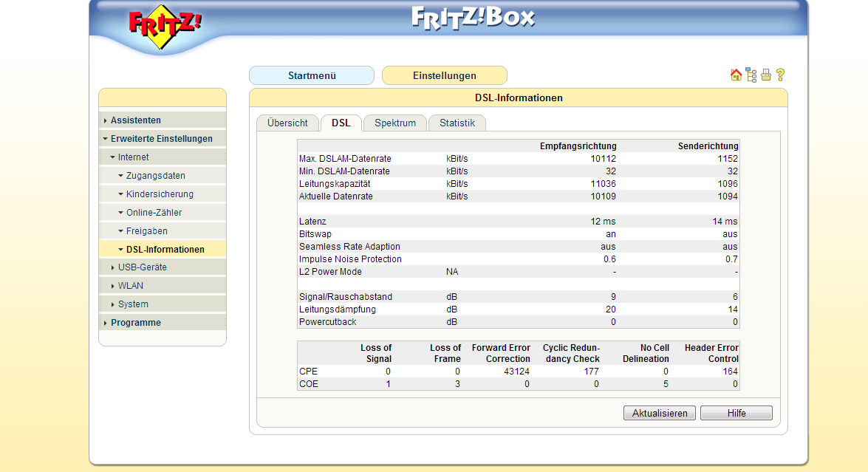Click the Aktuelle Datenrate row label
This screenshot has width=868, height=472.
pyautogui.click(x=336, y=196)
